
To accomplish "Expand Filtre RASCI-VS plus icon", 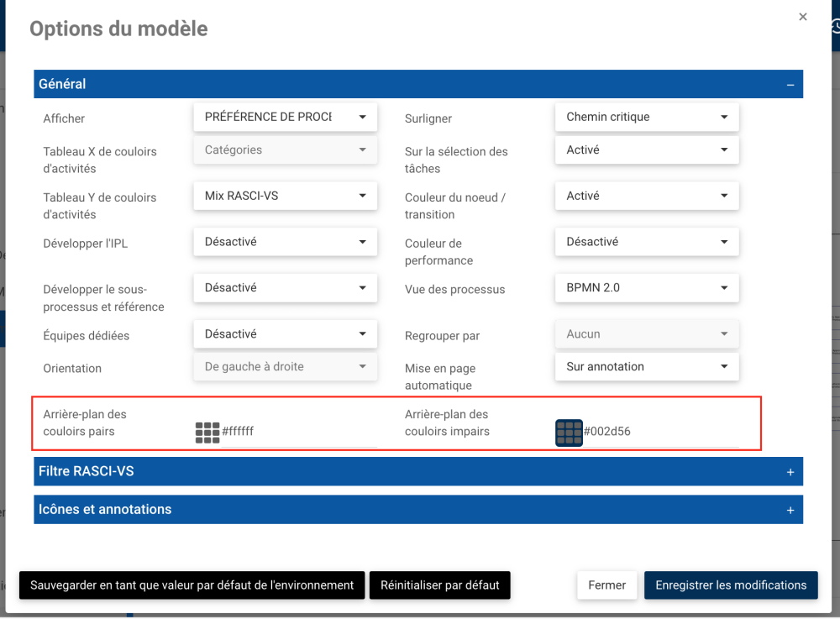I will click(790, 472).
